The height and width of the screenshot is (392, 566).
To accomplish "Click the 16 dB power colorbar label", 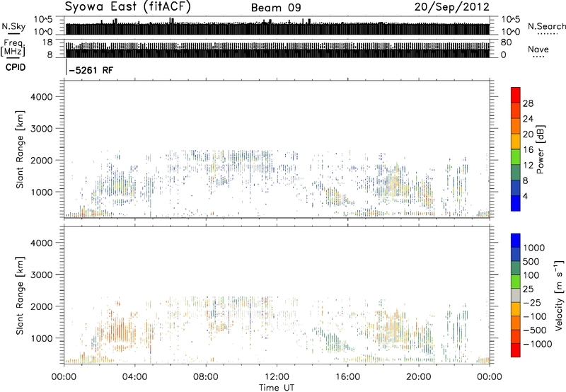I will click(x=528, y=150).
